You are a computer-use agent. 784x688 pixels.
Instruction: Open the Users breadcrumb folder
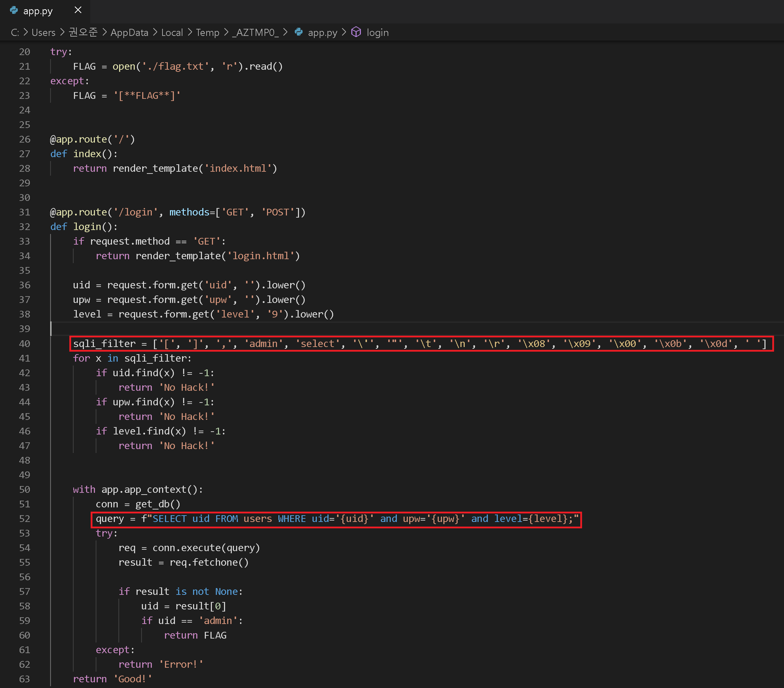click(43, 33)
